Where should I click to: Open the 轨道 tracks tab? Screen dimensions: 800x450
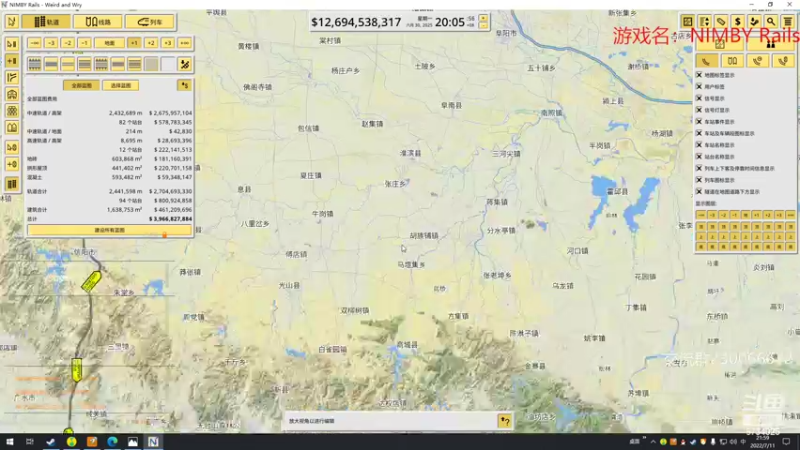pos(46,21)
